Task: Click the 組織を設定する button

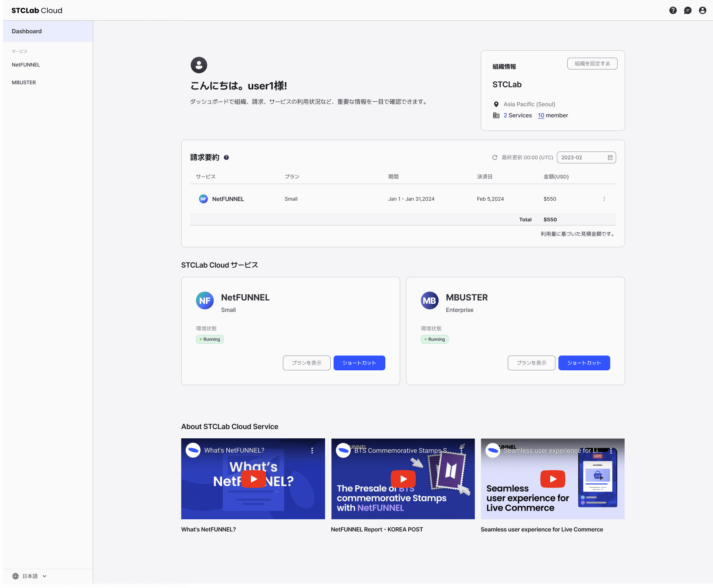Action: (x=591, y=63)
